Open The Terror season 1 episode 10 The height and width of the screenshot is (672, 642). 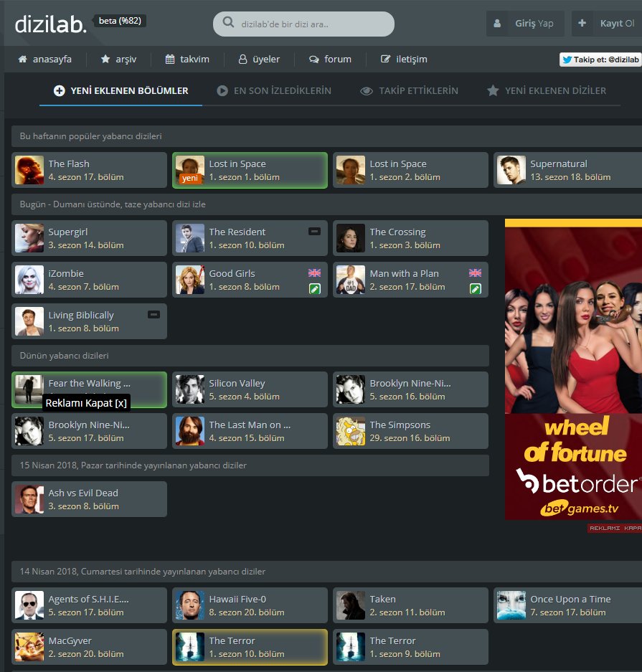click(x=250, y=647)
